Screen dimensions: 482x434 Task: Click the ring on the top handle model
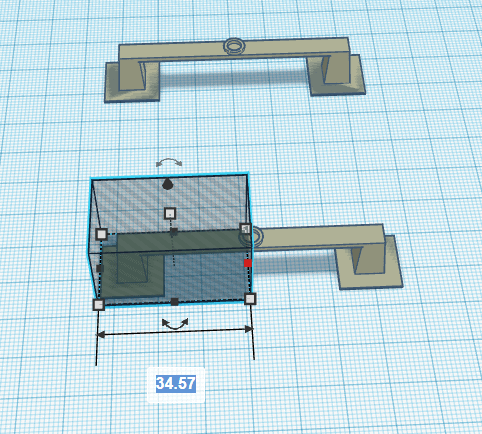(234, 46)
